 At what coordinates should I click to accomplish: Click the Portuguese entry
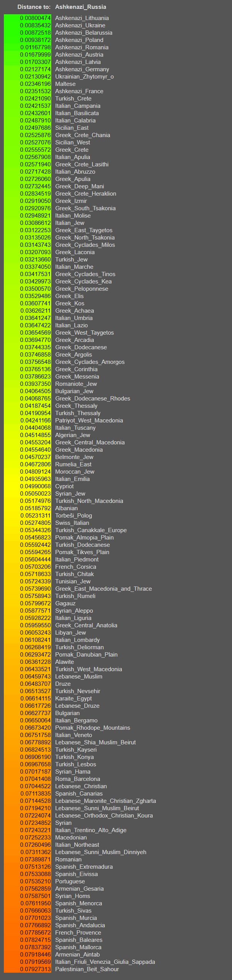click(70, 881)
